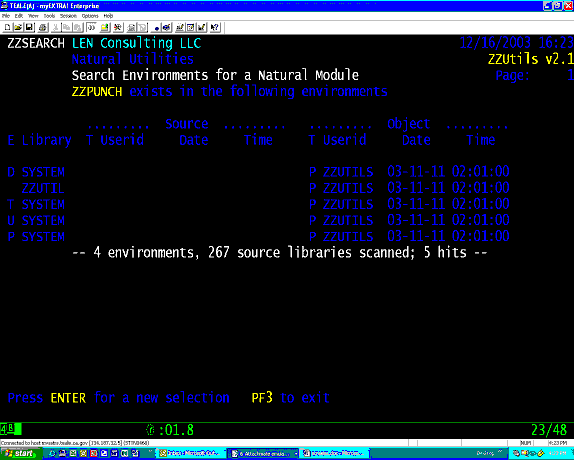Click 'Search Environments for a Natural Module' title
The image size is (576, 461).
click(215, 75)
